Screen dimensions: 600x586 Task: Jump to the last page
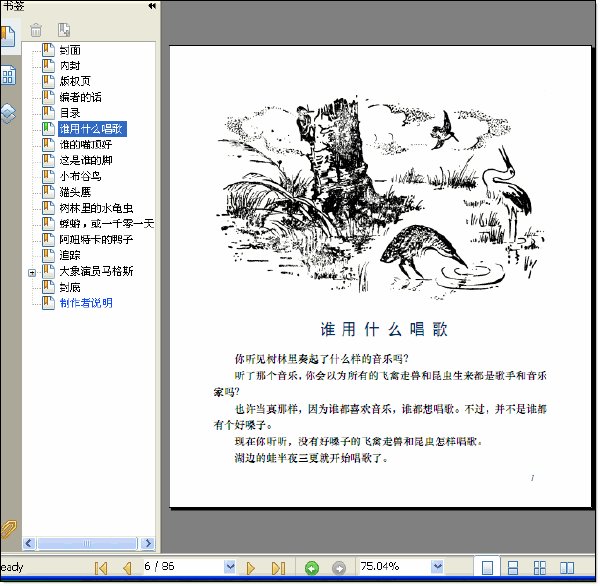tap(278, 568)
